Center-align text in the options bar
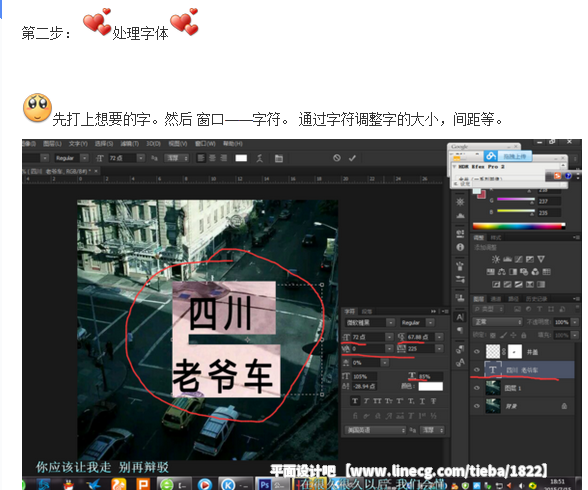The width and height of the screenshot is (588, 490). pyautogui.click(x=212, y=158)
